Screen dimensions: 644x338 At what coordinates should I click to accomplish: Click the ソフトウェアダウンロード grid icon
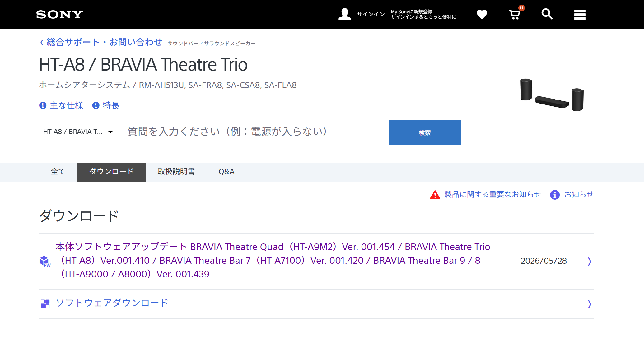pos(45,304)
